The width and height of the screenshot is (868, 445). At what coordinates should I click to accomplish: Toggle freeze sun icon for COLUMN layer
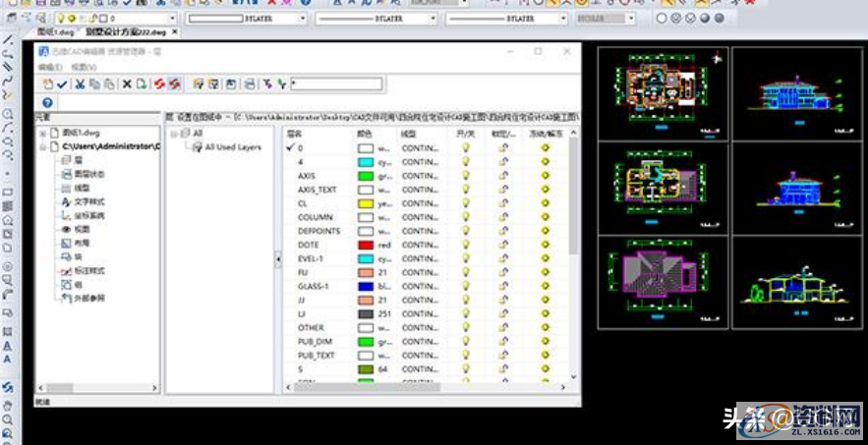point(544,217)
